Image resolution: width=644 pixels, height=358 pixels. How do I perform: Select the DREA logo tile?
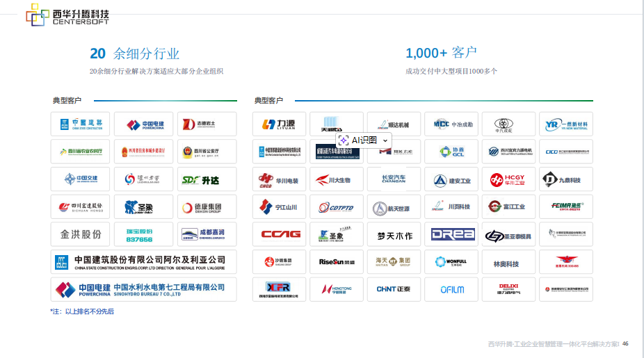point(451,234)
